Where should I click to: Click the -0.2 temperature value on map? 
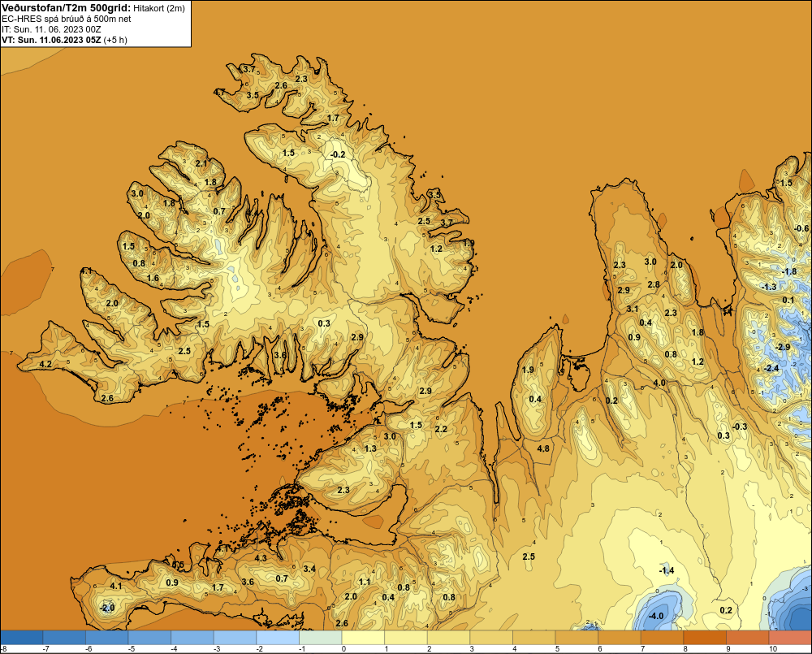(338, 154)
